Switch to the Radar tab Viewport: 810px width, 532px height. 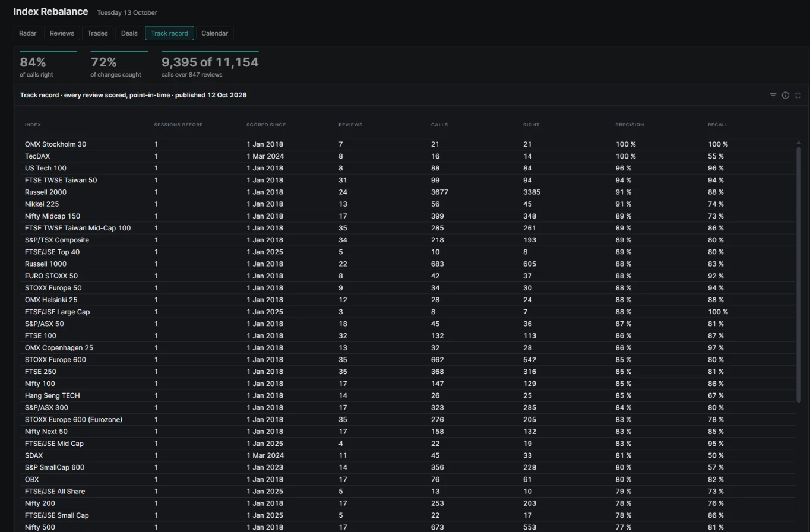28,33
